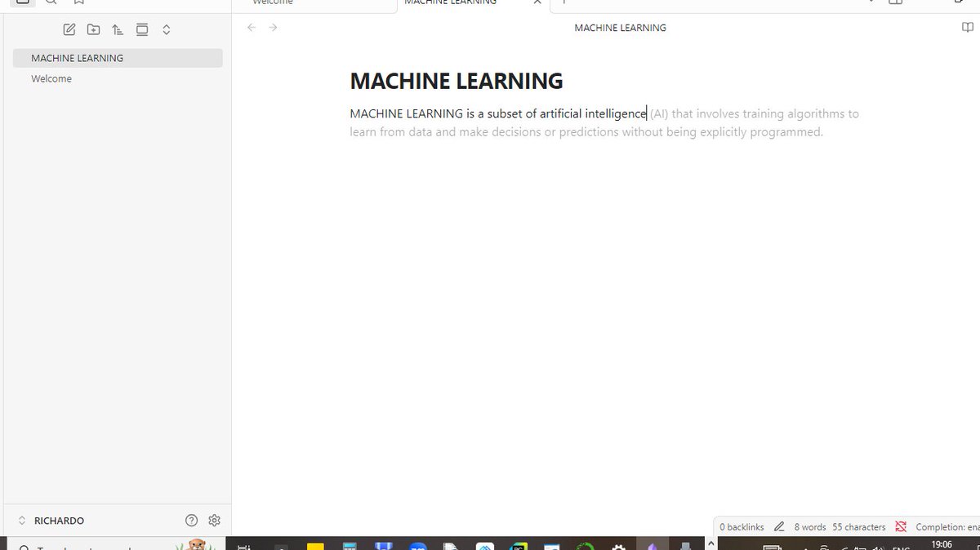Navigate forward with the right arrow
980x550 pixels.
273,28
